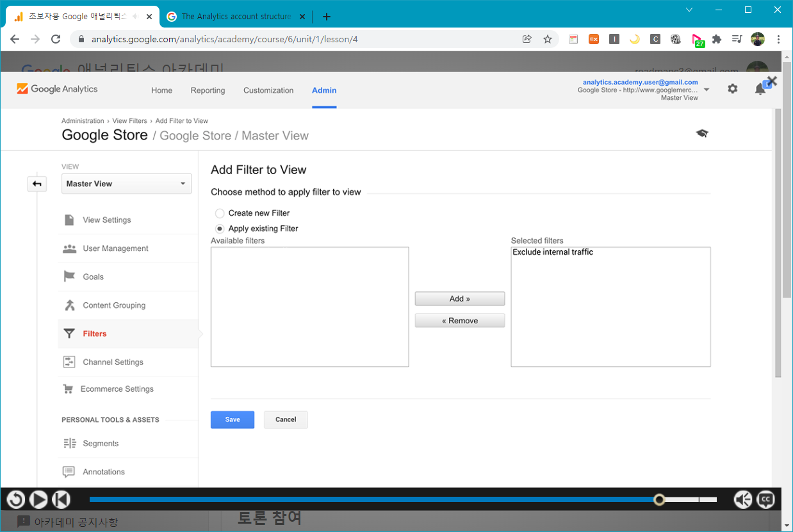
Task: Open the Reporting tab
Action: 208,90
